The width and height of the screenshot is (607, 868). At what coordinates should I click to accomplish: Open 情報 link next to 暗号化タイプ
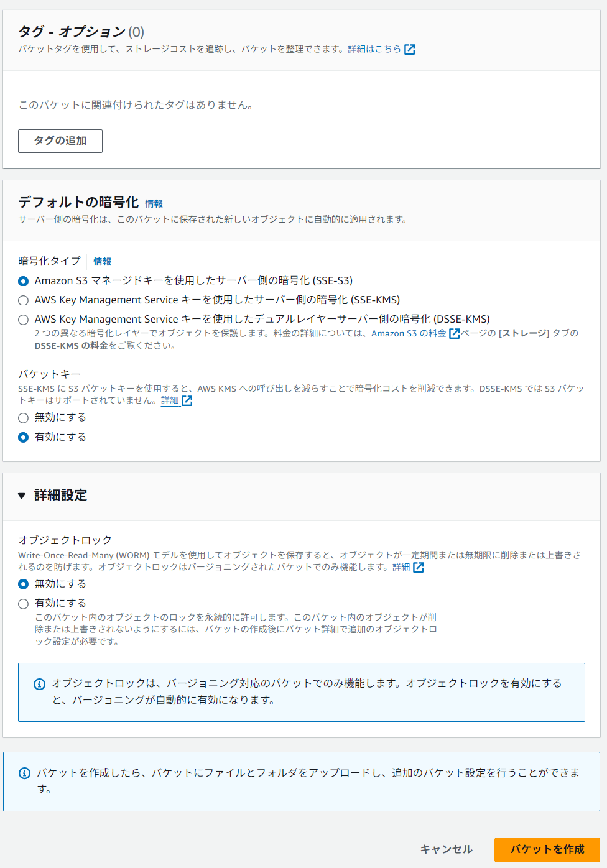click(x=102, y=261)
